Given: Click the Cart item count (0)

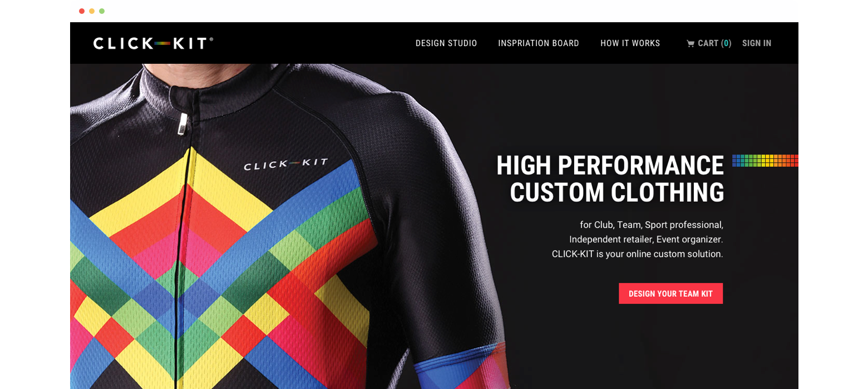Looking at the screenshot, I should coord(726,43).
